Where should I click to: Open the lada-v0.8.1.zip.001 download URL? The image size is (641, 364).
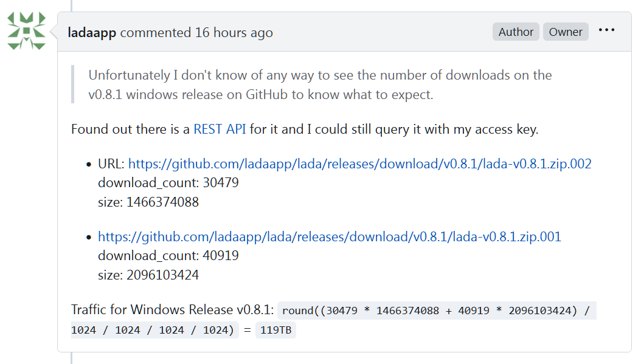tap(330, 237)
